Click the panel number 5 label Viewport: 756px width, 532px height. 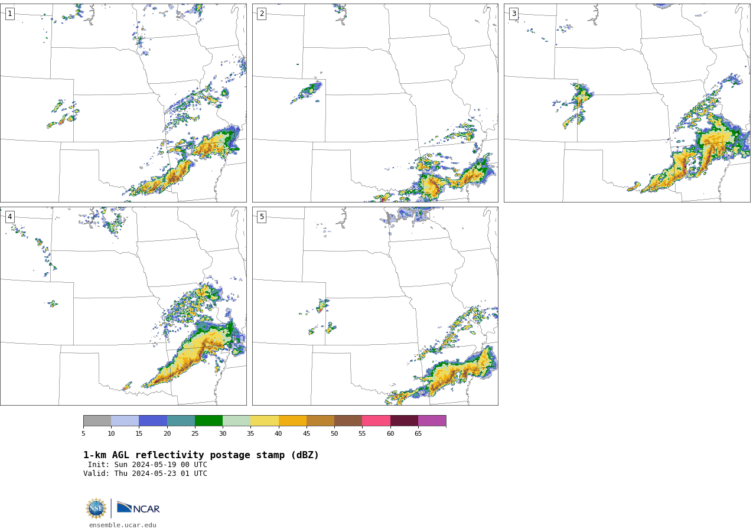click(x=262, y=217)
